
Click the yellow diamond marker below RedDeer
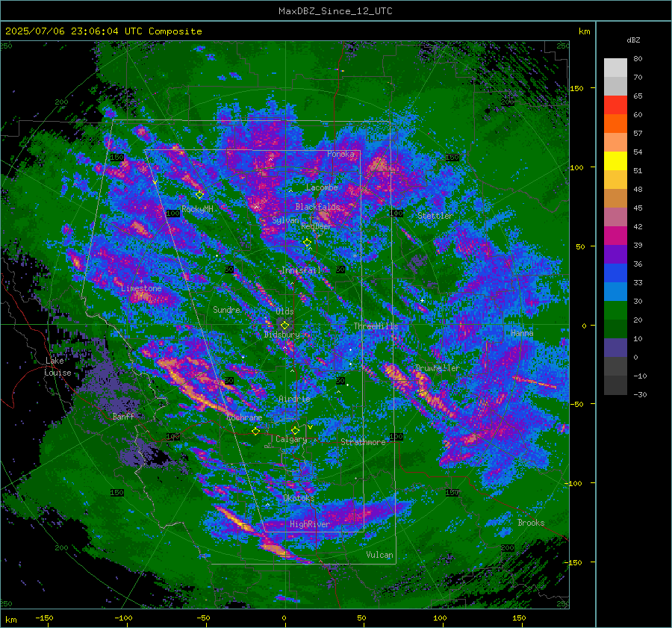tap(308, 243)
